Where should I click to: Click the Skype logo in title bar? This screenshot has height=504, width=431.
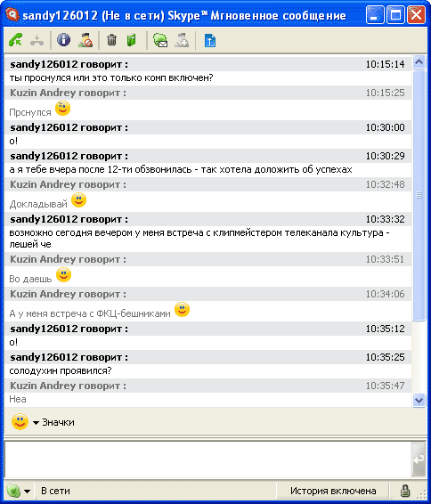click(x=12, y=15)
